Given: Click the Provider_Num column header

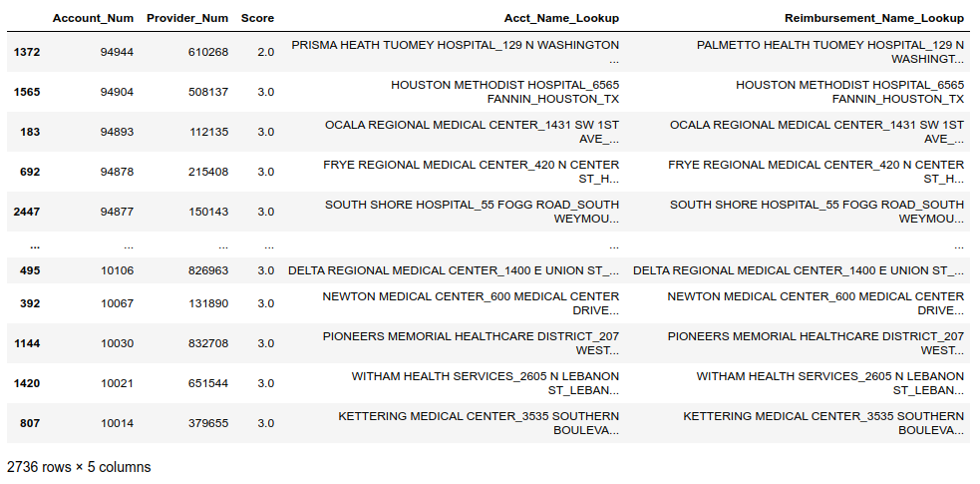Looking at the screenshot, I should click(186, 18).
